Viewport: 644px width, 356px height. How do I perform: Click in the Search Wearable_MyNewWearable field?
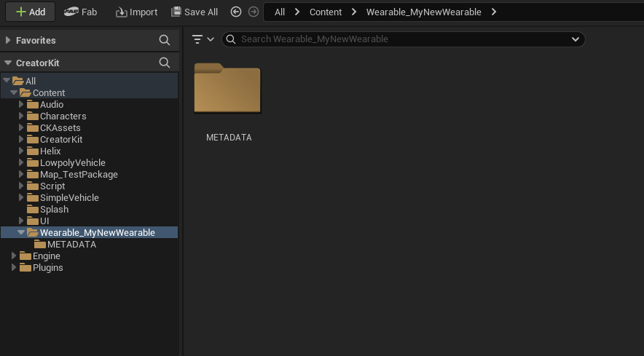tap(401, 39)
